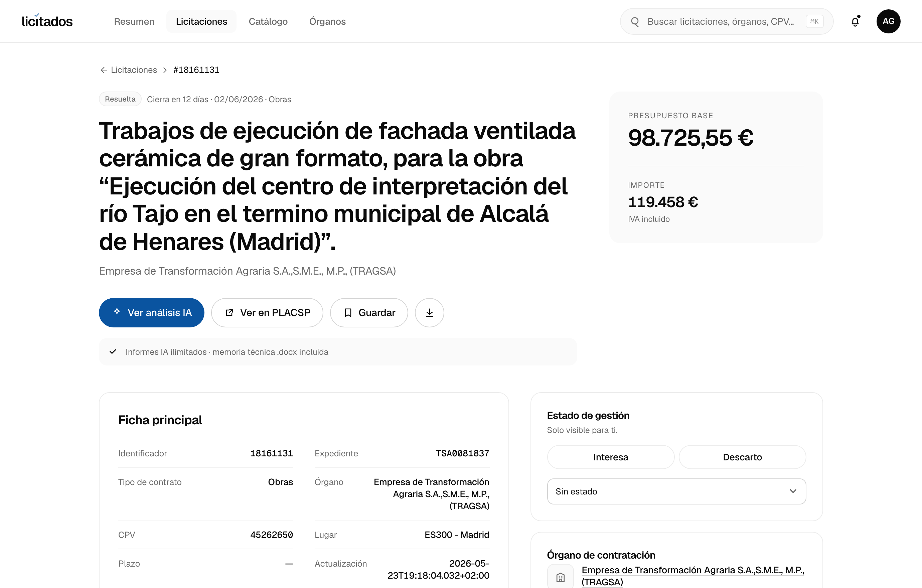Click the back arrow beside Licitaciones breadcrumb
This screenshot has width=922, height=588.
click(x=103, y=70)
